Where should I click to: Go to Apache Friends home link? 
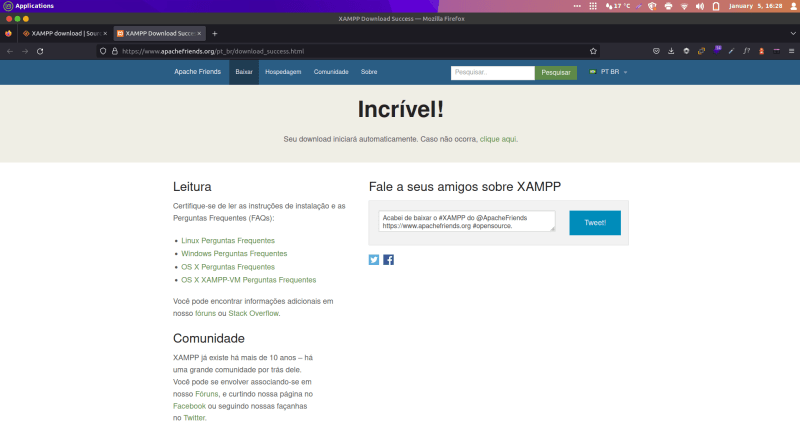click(197, 72)
